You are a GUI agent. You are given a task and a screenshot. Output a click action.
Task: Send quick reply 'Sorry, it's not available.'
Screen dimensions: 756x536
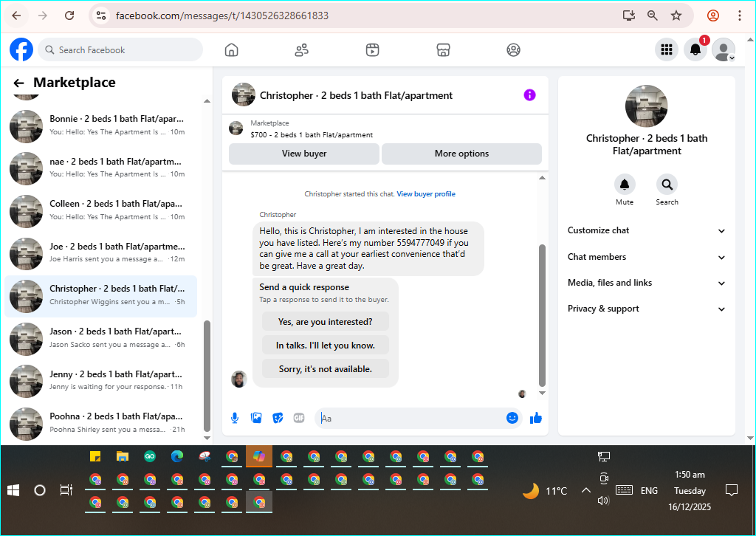pos(326,368)
